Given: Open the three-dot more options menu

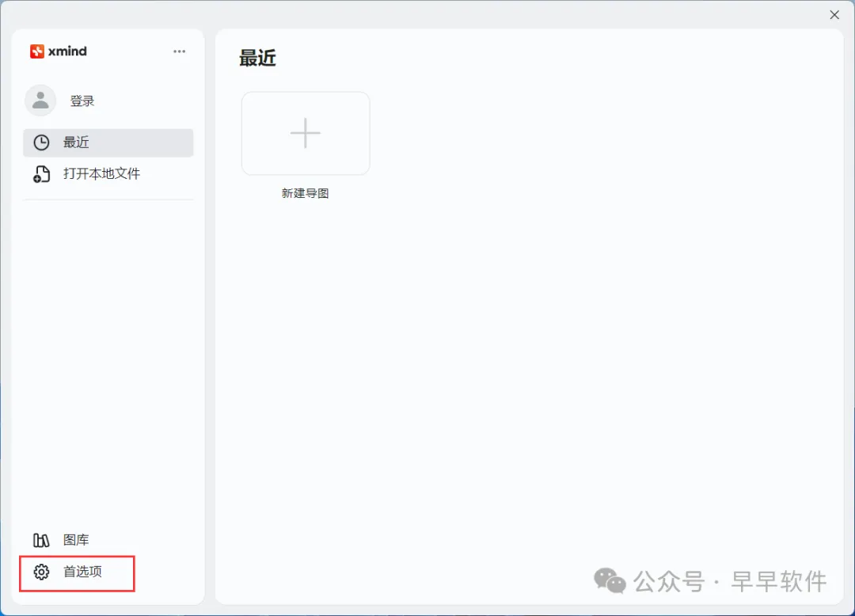Looking at the screenshot, I should coord(180,51).
